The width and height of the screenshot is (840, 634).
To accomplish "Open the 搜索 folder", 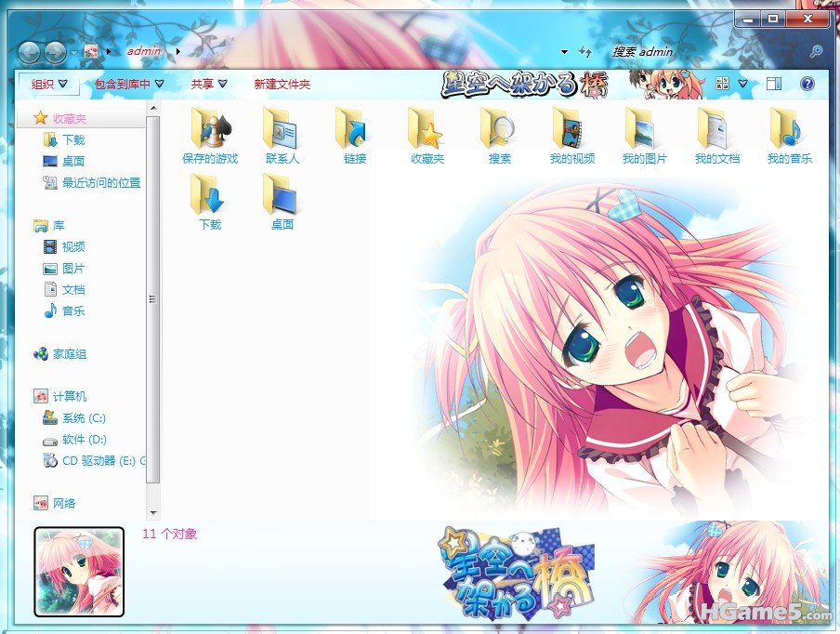I will point(499,135).
